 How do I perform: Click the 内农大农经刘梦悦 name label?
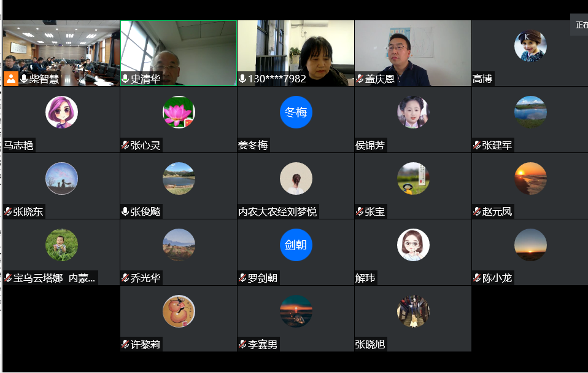[277, 211]
